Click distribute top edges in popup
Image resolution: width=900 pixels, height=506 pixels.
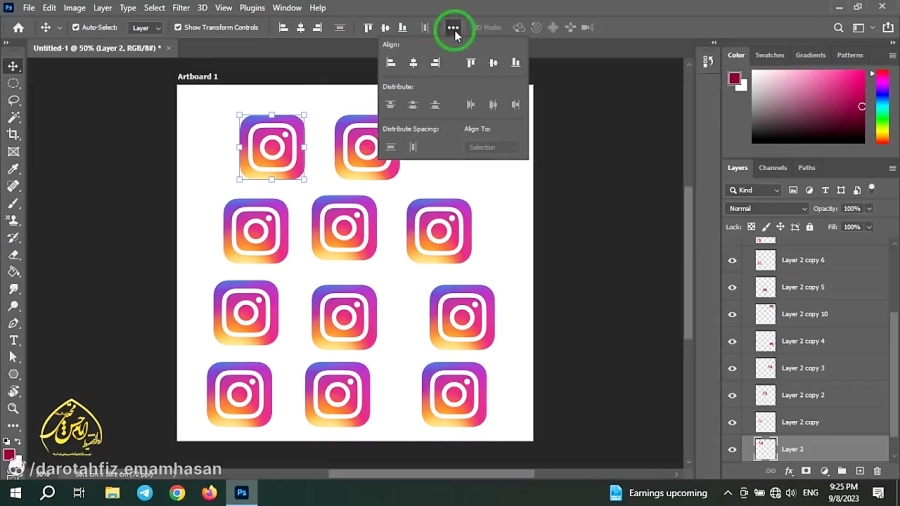390,104
